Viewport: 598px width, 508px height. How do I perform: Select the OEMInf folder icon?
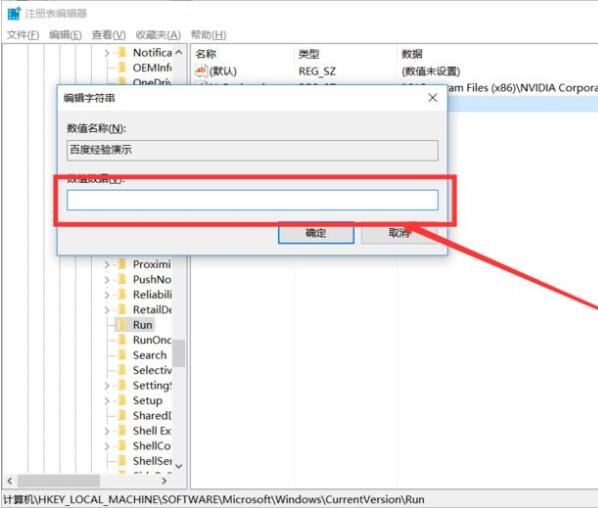pyautogui.click(x=122, y=68)
